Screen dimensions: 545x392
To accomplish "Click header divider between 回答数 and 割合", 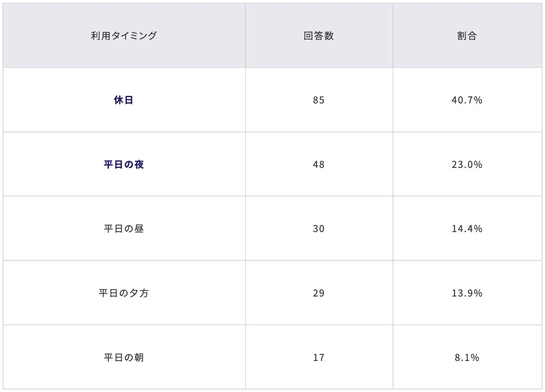I will tap(393, 36).
